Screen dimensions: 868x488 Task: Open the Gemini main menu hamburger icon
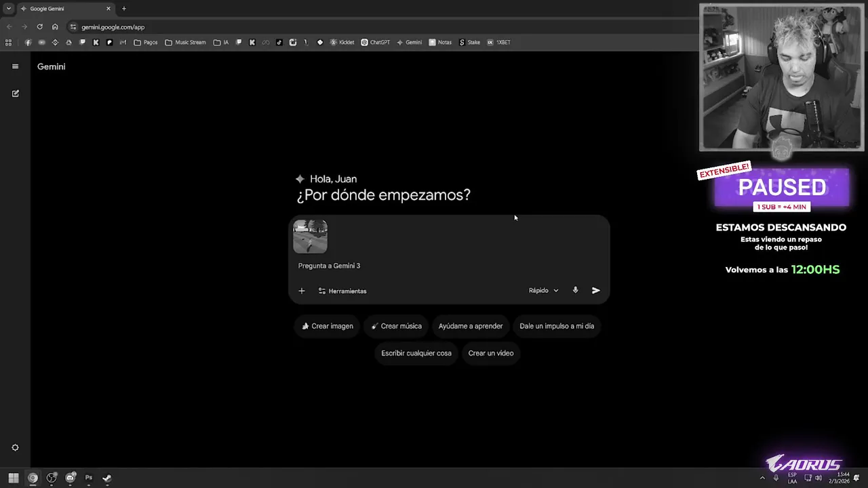click(15, 66)
